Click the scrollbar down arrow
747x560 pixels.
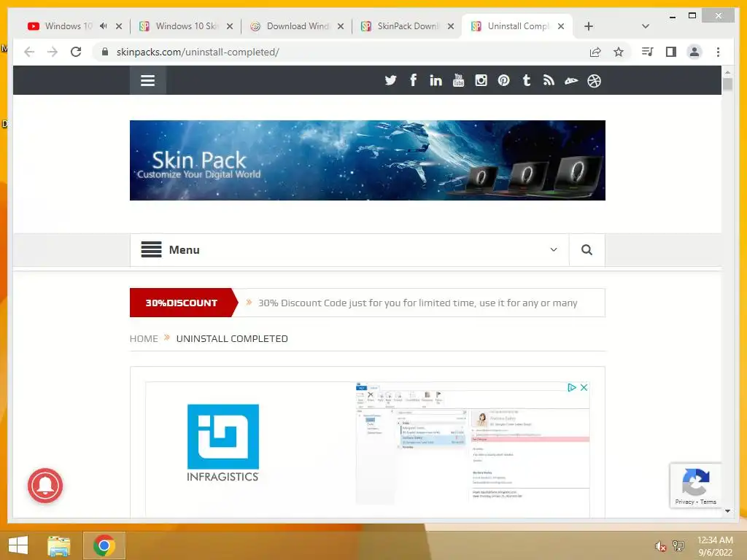(x=727, y=511)
